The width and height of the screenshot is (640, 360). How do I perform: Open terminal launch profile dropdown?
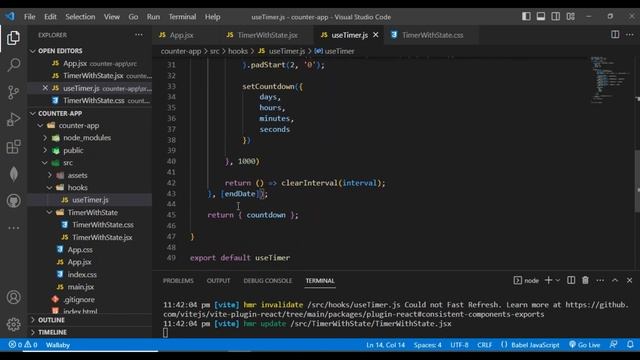pyautogui.click(x=558, y=280)
